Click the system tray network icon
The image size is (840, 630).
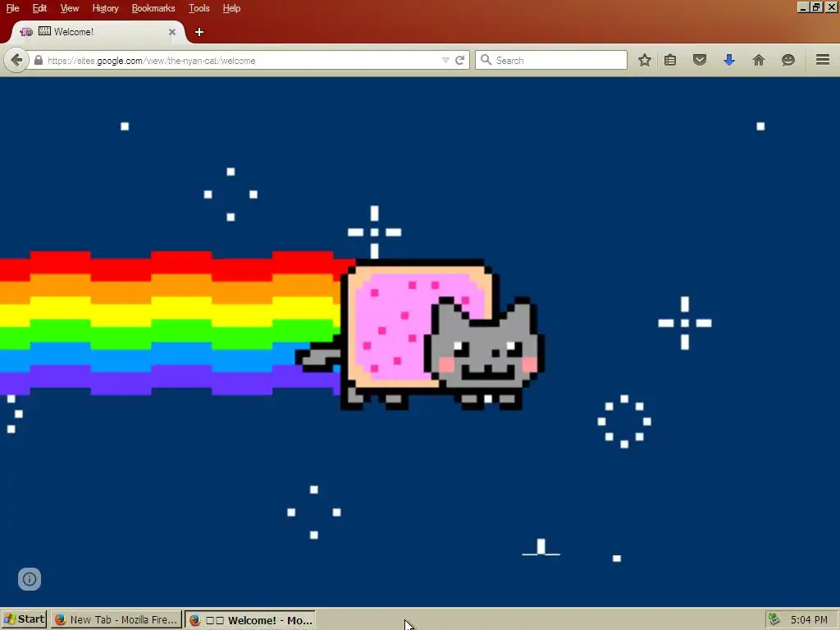click(x=773, y=619)
